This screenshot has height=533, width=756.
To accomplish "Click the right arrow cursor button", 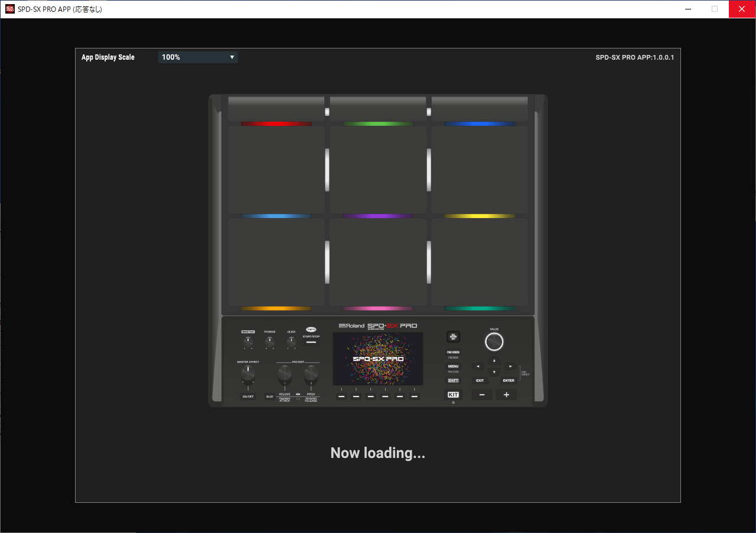I will tap(510, 366).
